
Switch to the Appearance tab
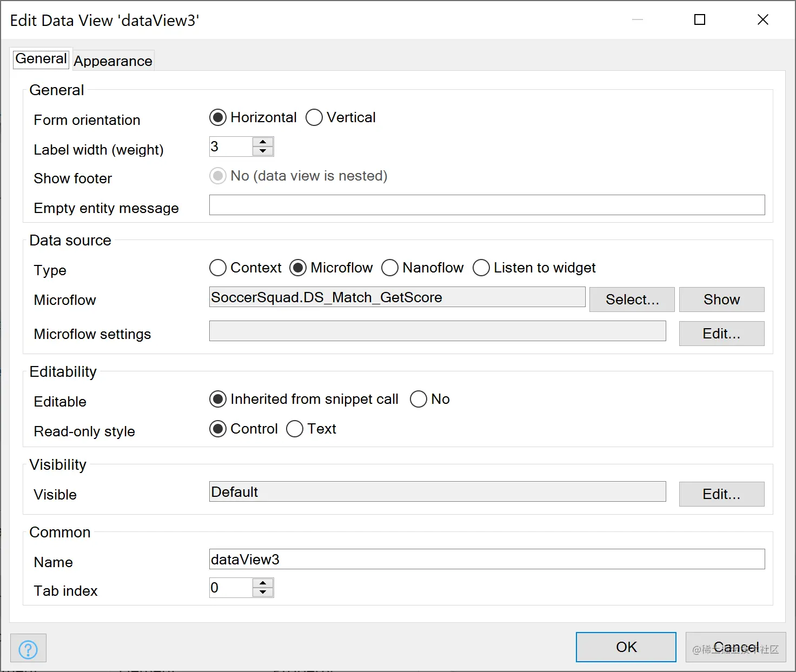(x=113, y=61)
